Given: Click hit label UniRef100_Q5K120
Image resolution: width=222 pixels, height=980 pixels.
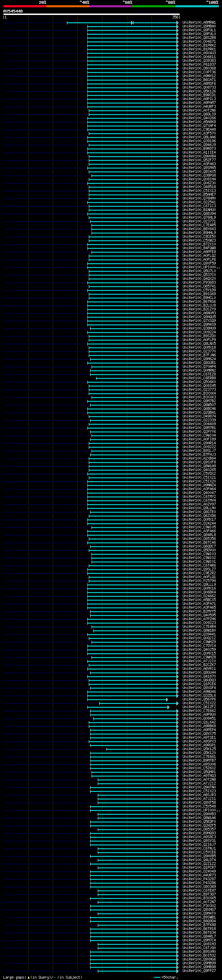Looking at the screenshot, I should (x=199, y=753).
